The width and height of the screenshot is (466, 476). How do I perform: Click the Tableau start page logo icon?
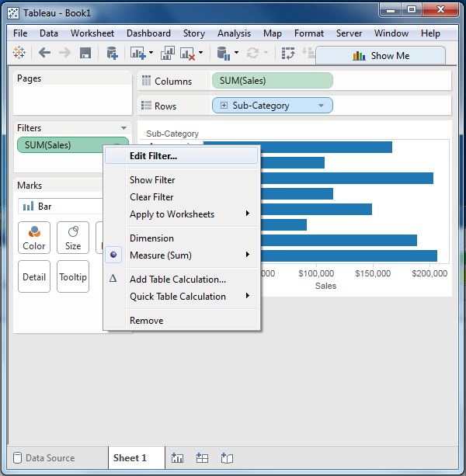point(19,53)
